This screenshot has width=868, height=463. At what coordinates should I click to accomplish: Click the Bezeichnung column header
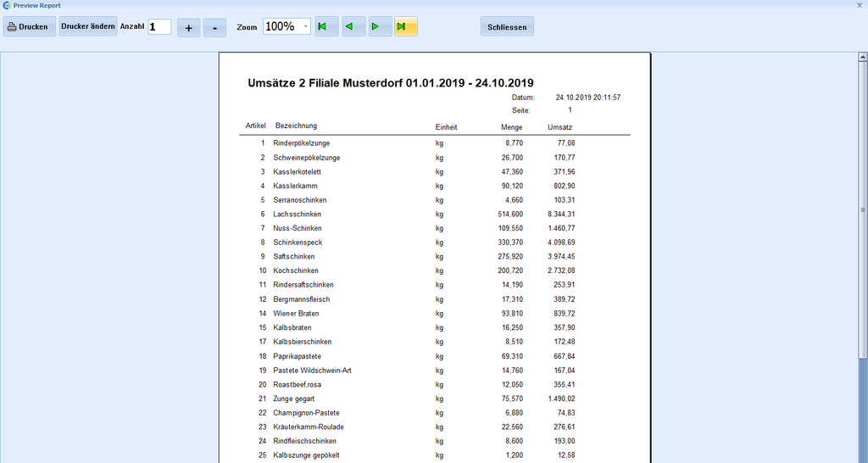click(x=296, y=126)
